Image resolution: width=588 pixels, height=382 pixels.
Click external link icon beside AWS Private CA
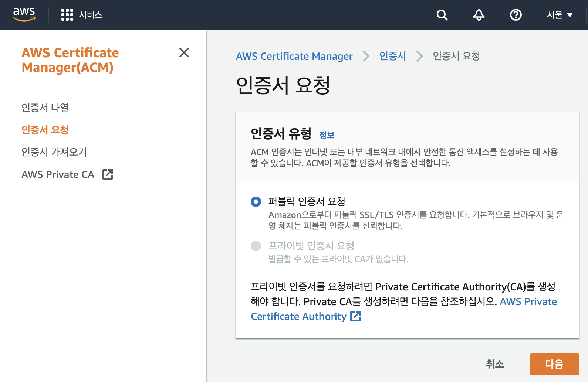point(108,174)
